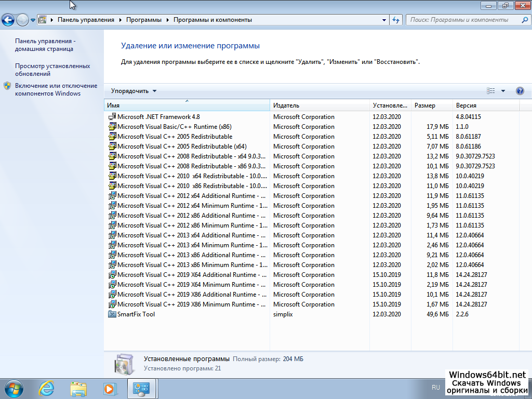Launch Windows Media Player from taskbar
Image resolution: width=532 pixels, height=399 pixels.
109,388
